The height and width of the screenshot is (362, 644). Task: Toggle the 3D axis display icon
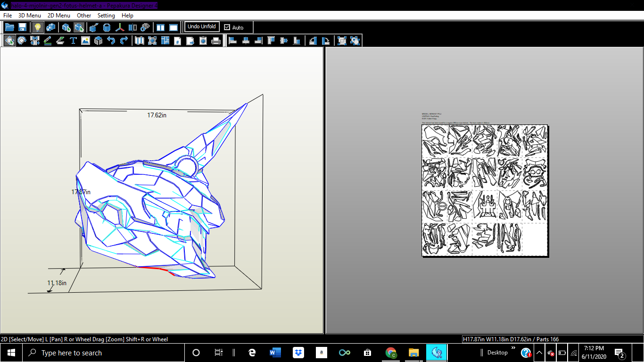point(120,27)
